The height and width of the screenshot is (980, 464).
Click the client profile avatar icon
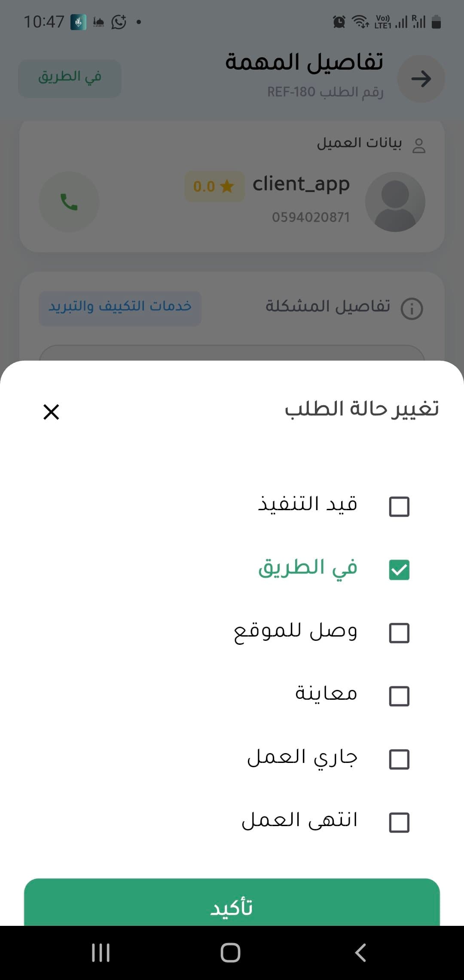(x=394, y=201)
